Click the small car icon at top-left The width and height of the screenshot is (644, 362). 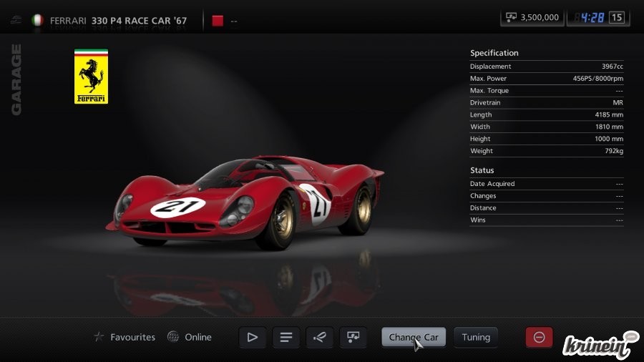[16, 20]
